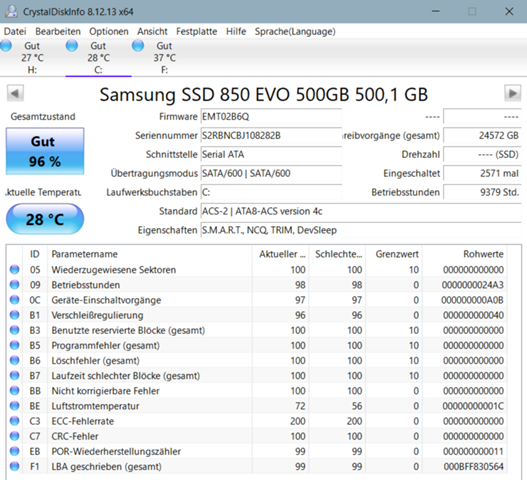Click the Eigenschaften field S.M.A.R.T., NCQ
This screenshot has width=527, height=480.
point(361,230)
